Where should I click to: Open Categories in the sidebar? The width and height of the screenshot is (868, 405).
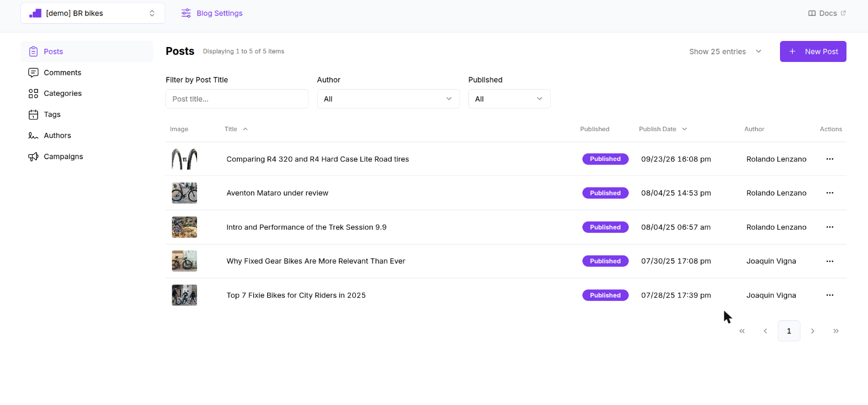point(87,94)
